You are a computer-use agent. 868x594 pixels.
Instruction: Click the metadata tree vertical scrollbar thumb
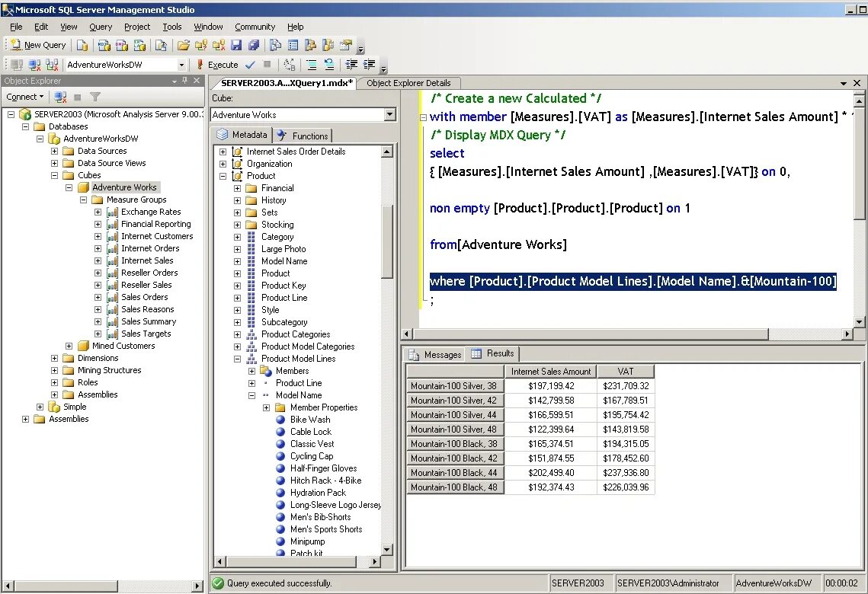pyautogui.click(x=387, y=241)
